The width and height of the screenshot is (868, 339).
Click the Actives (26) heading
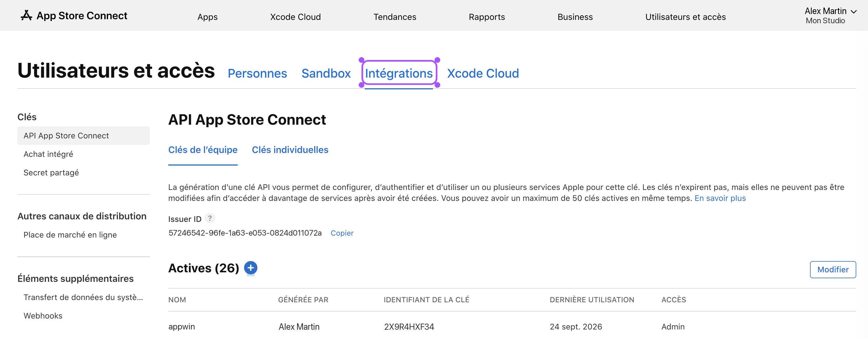coord(204,268)
